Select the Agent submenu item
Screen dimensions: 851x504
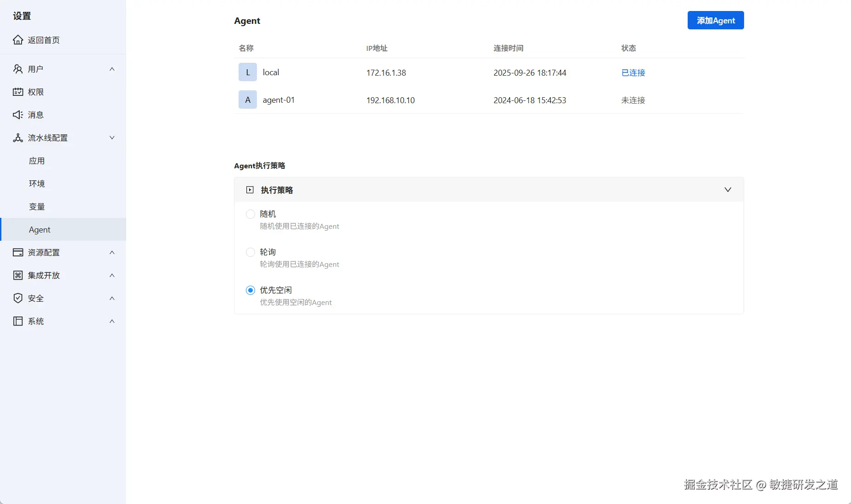tap(63, 229)
